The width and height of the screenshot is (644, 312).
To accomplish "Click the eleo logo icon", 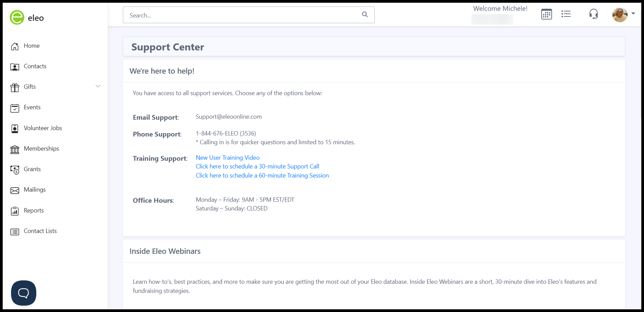I will (17, 17).
